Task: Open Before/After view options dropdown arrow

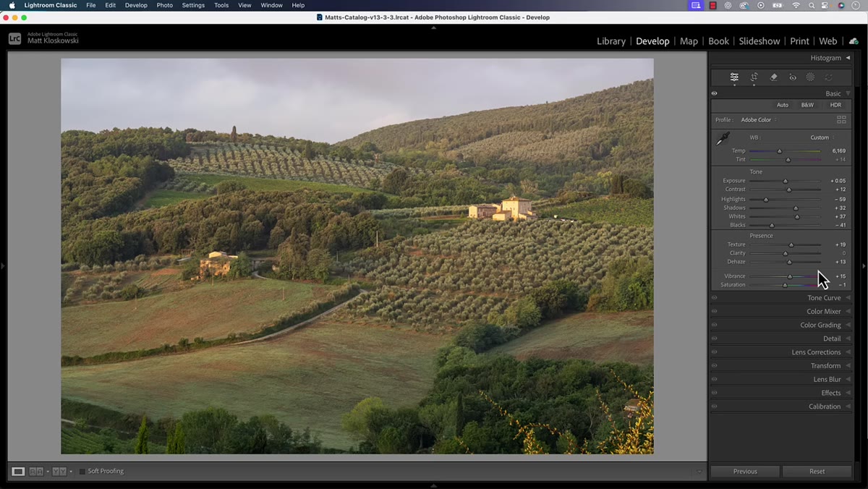Action: pos(70,472)
